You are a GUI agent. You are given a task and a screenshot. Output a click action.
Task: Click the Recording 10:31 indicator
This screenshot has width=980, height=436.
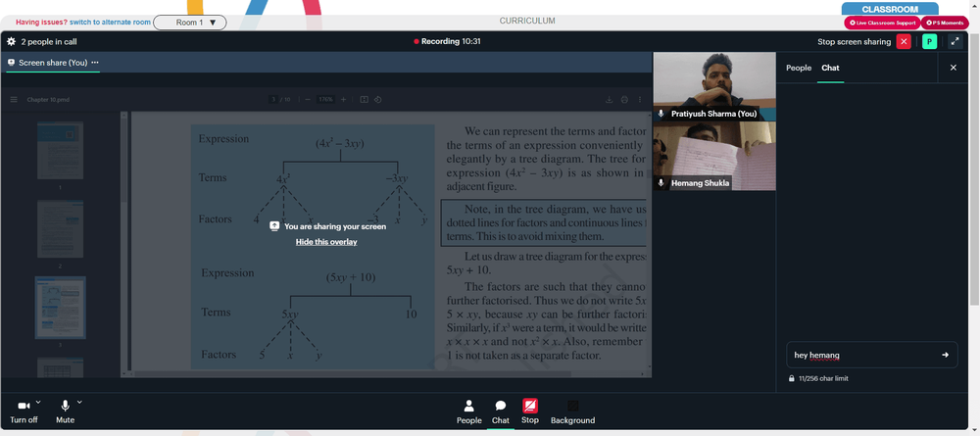pyautogui.click(x=447, y=42)
